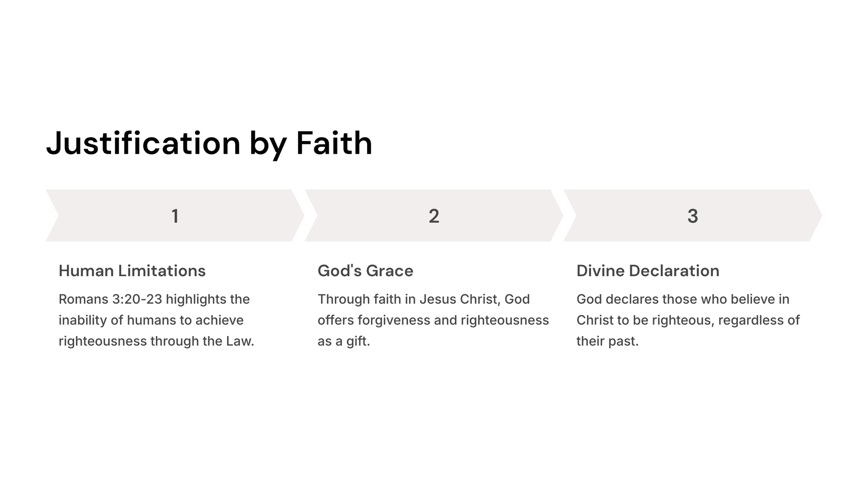Image resolution: width=868 pixels, height=488 pixels.
Task: Select the chevron shape numbered 1
Action: tap(175, 216)
